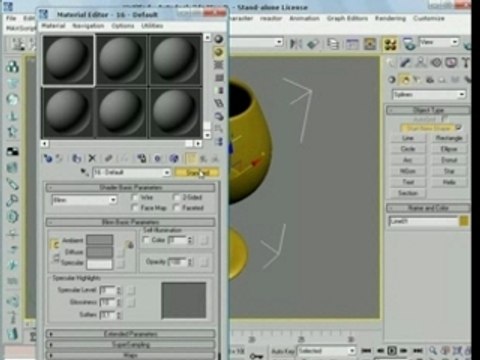Open the Selected key filter dropdown
Image resolution: width=480 pixels, height=360 pixels.
pyautogui.click(x=352, y=351)
